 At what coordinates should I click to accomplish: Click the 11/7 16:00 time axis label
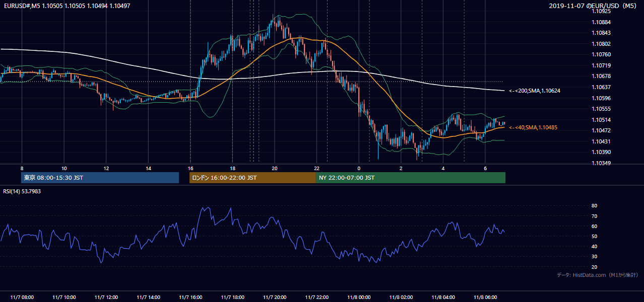point(190,297)
